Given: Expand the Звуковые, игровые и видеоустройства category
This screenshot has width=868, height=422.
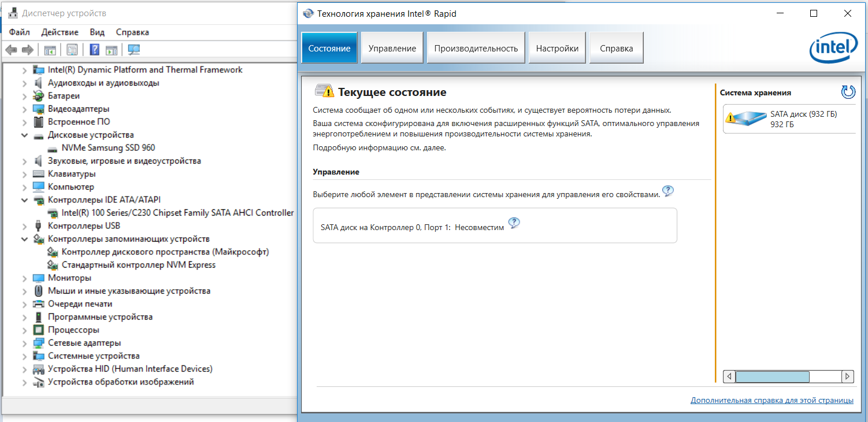Looking at the screenshot, I should (x=24, y=161).
